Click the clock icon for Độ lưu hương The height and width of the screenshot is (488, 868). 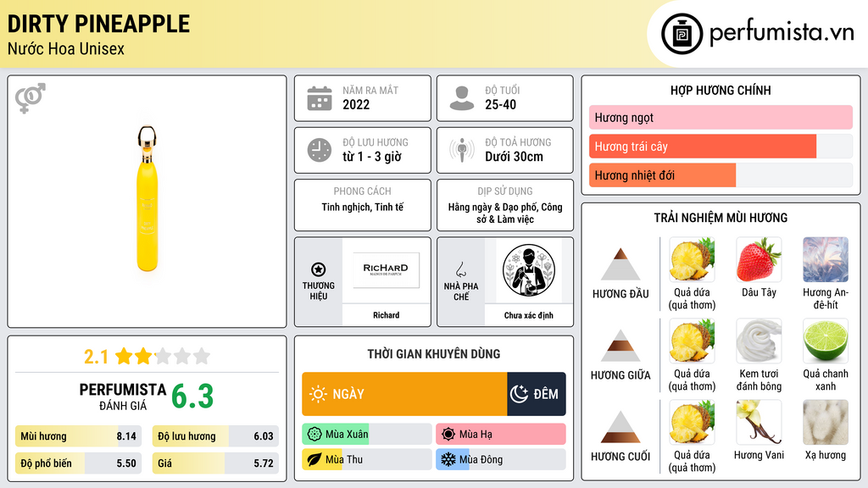click(320, 150)
